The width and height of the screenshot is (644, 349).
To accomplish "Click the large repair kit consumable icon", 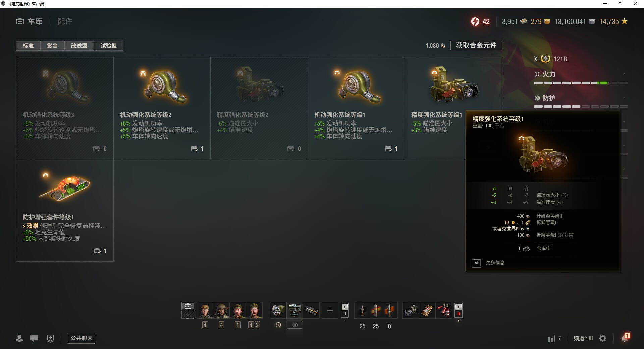I will 411,310.
